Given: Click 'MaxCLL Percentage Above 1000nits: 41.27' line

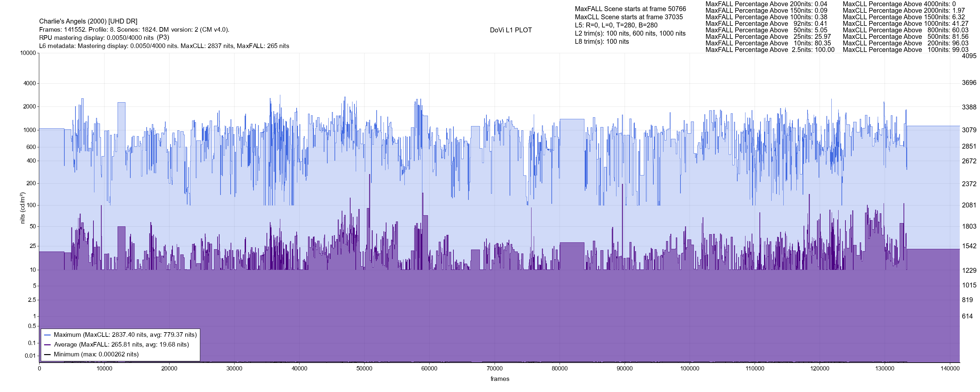Looking at the screenshot, I should (x=906, y=24).
